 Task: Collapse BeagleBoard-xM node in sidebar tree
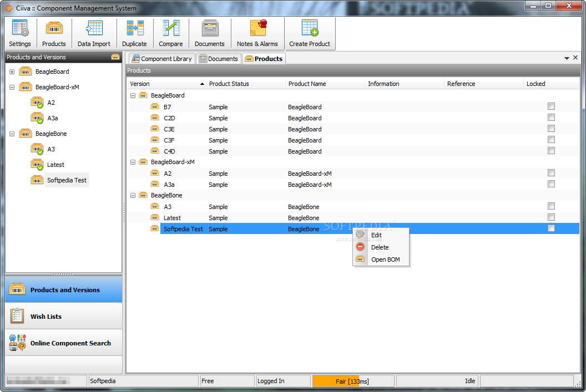(12, 88)
